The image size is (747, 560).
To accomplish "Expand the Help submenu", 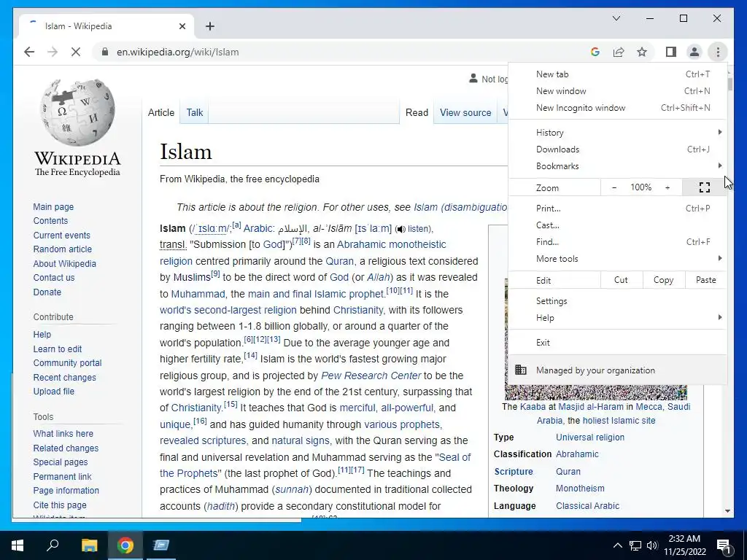I will [x=617, y=318].
